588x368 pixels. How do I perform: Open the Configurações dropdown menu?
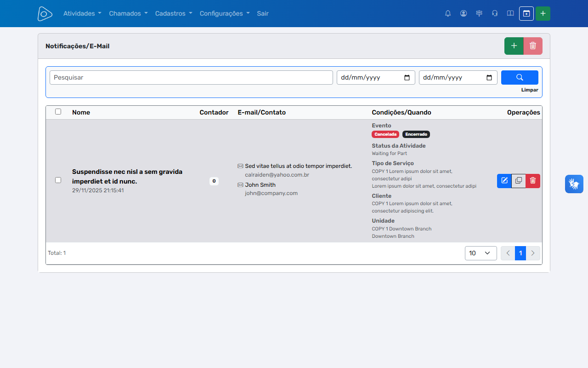click(225, 13)
